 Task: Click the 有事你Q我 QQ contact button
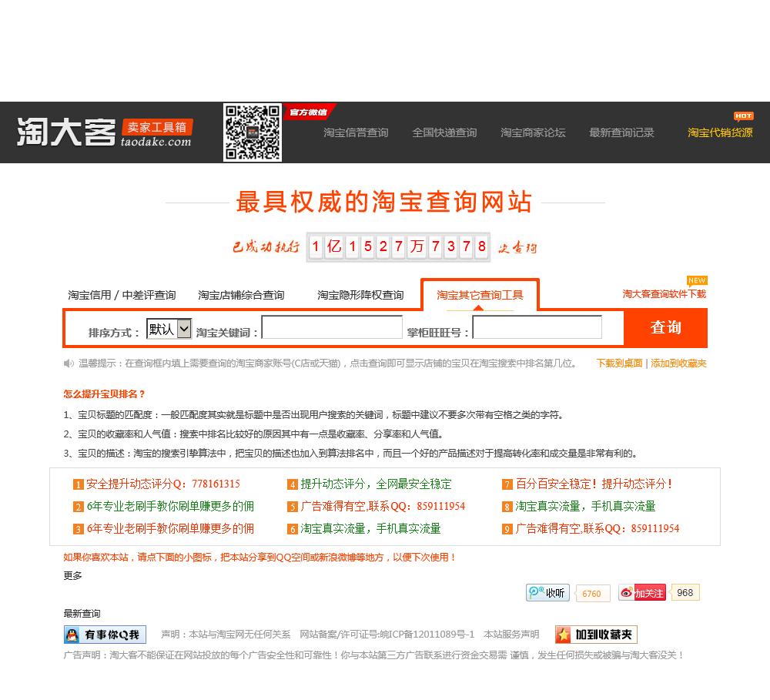click(x=105, y=635)
